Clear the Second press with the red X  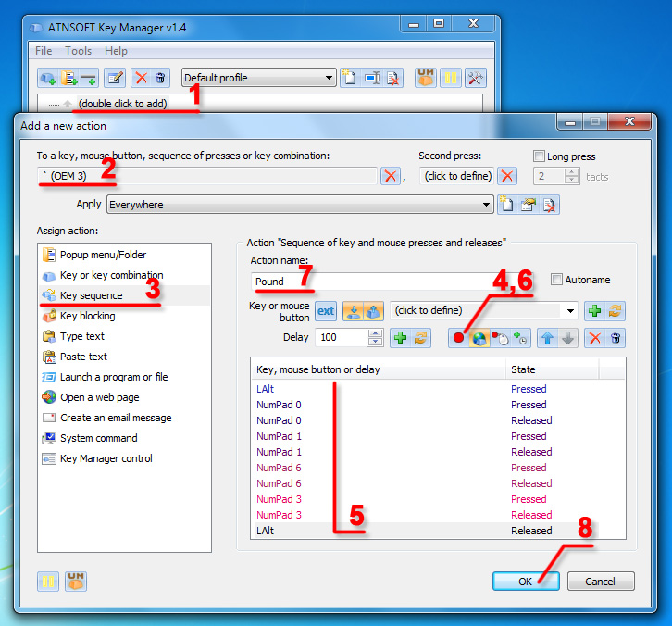[x=507, y=176]
